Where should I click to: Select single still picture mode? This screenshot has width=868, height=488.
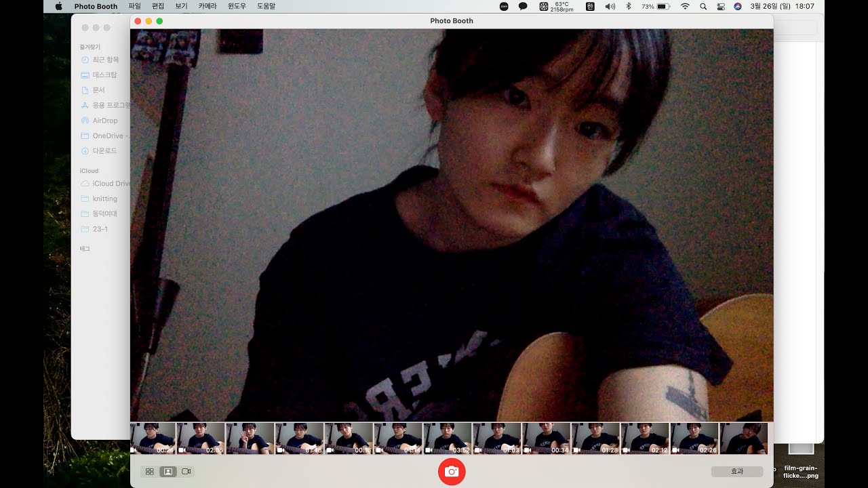[x=168, y=471]
